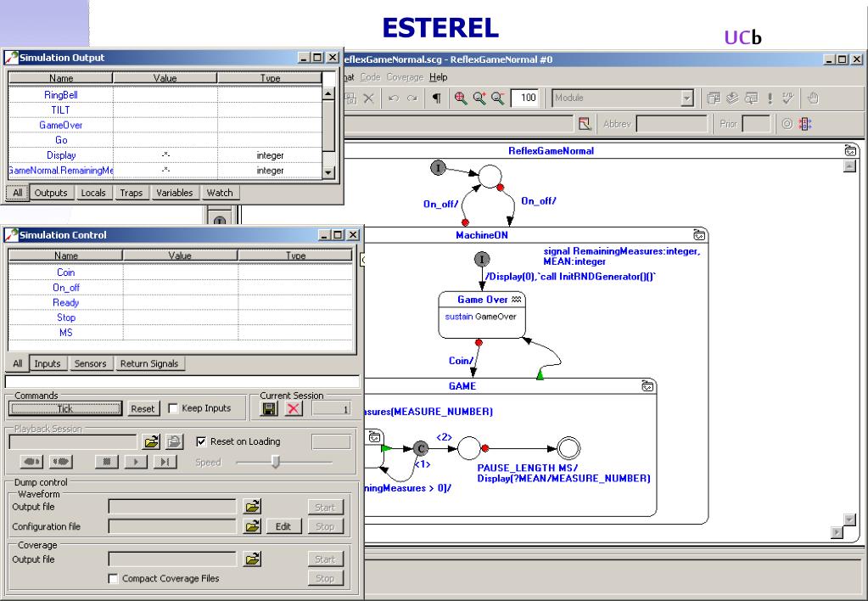Click the MachineON macrostate corner icon
The height and width of the screenshot is (601, 868).
(x=699, y=234)
